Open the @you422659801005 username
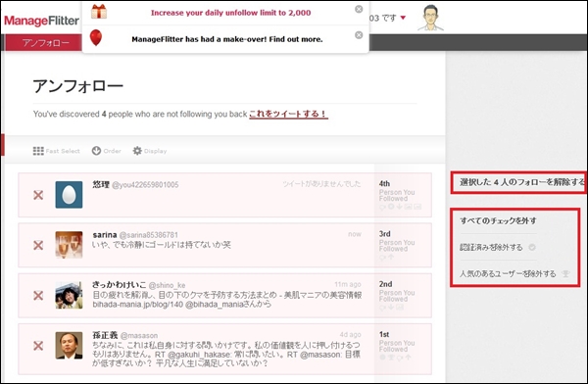This screenshot has width=588, height=384. click(145, 185)
